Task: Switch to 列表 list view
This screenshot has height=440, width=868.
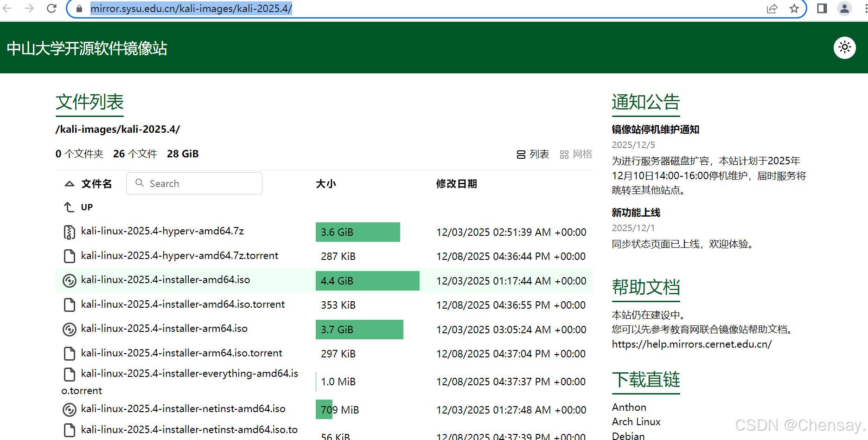Action: (x=533, y=154)
